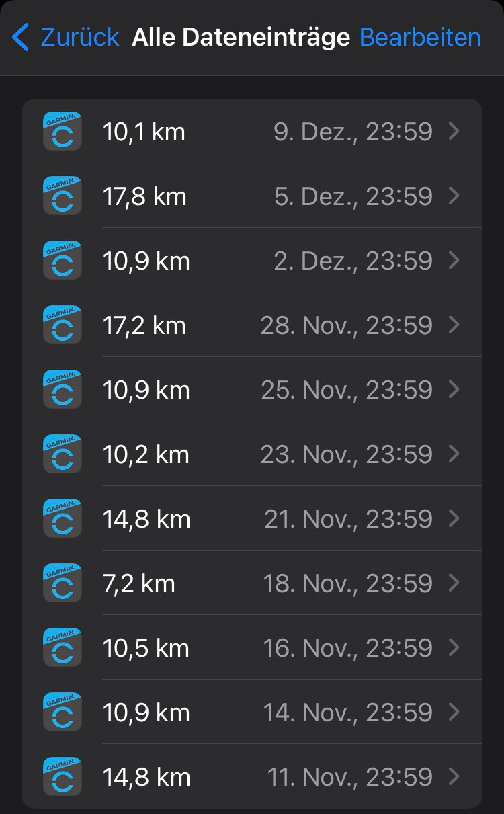Open chevron on the 21. Nov. entry
This screenshot has width=504, height=814.
(454, 518)
